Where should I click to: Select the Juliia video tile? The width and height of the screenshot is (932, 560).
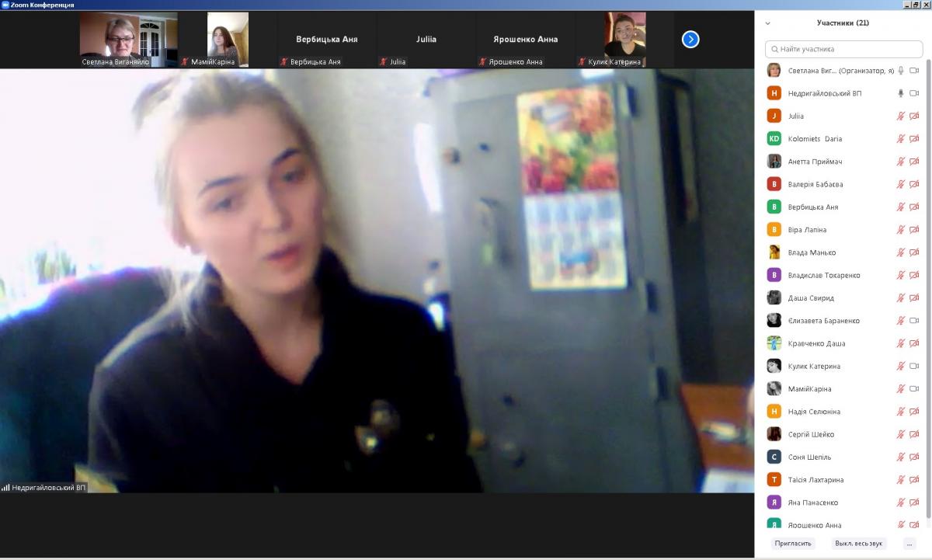426,40
